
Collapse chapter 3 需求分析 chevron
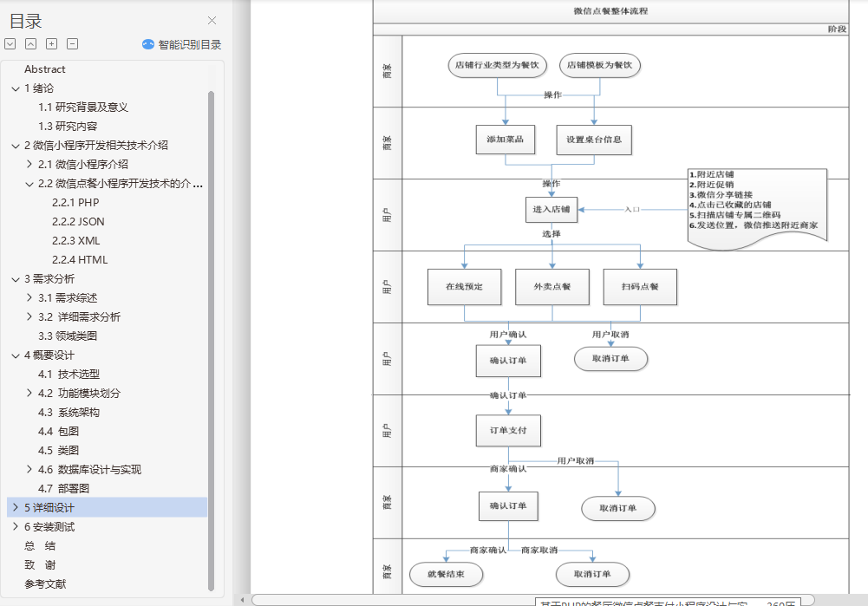pos(16,279)
